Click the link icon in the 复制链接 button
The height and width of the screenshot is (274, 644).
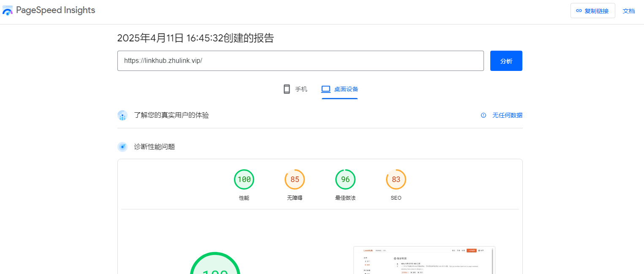579,11
